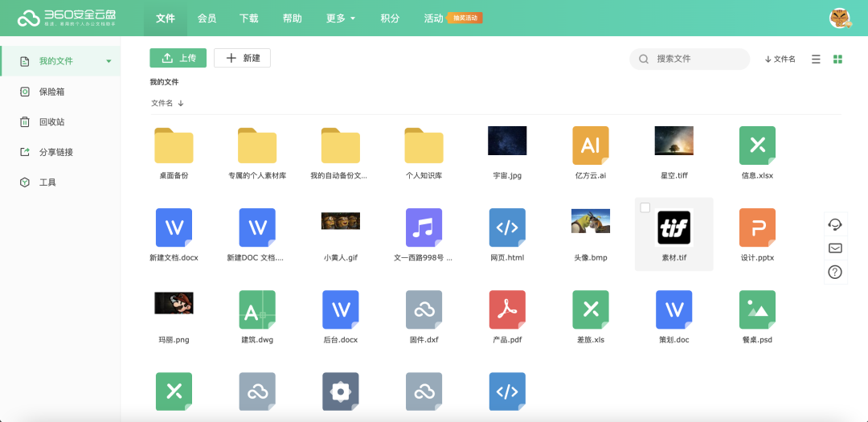This screenshot has width=868, height=422.
Task: Select the 新建DOC 文档 file icon
Action: 257,227
